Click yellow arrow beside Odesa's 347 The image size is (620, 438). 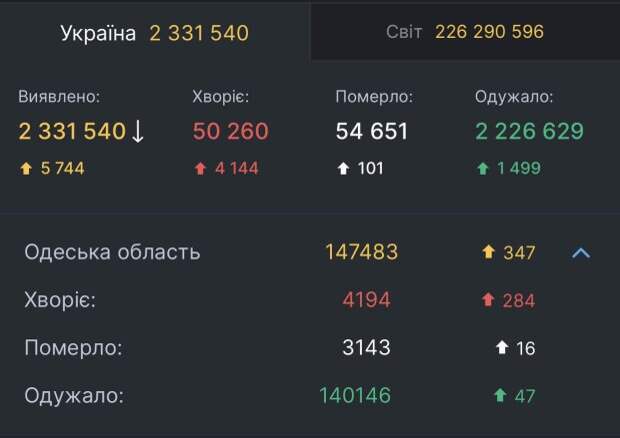(488, 253)
